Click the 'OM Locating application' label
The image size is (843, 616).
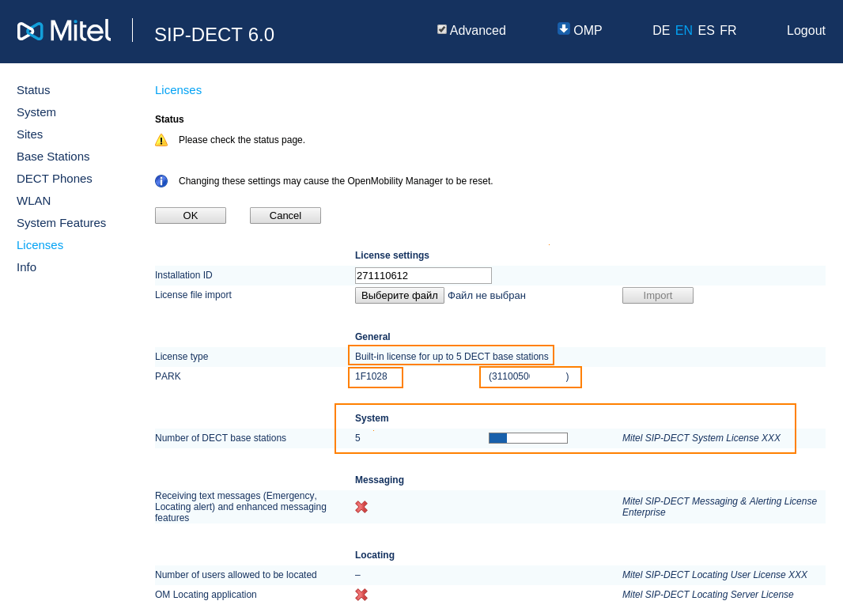point(206,595)
